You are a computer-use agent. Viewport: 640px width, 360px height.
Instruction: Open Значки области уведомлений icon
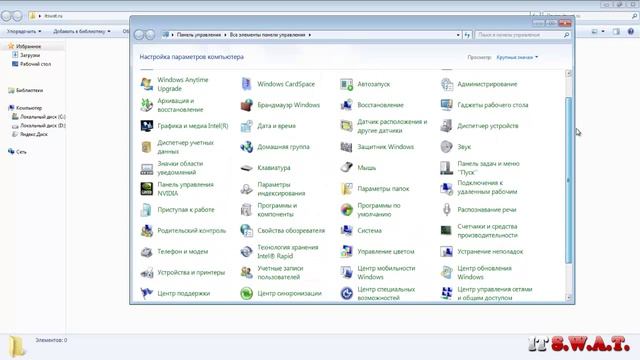(x=147, y=168)
